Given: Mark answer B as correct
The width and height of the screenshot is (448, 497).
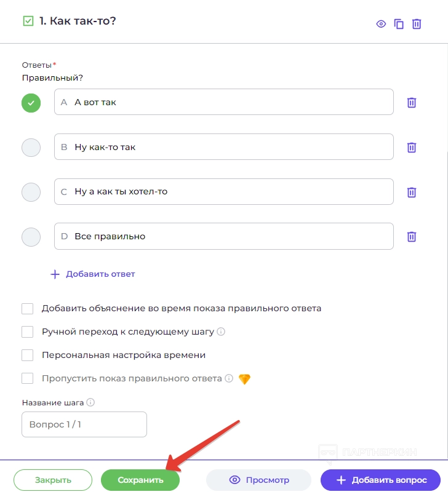Looking at the screenshot, I should pos(31,148).
